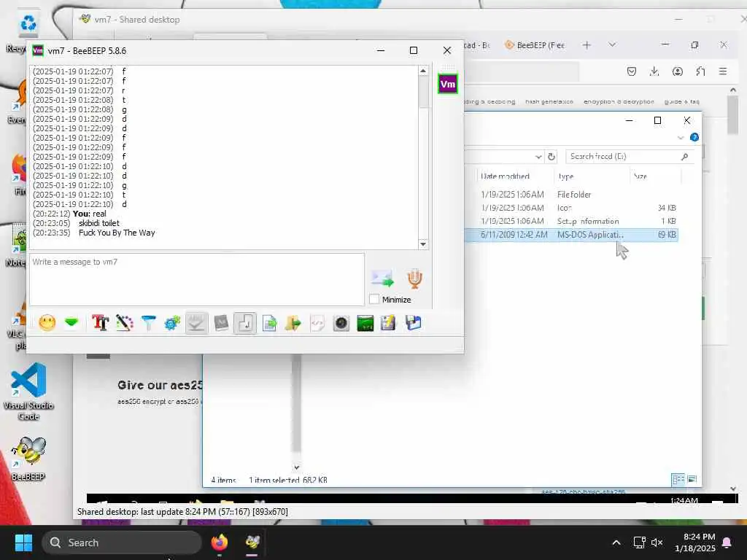747x560 pixels.
Task: Open Visual Studio Code desktop shortcut
Action: (28, 392)
